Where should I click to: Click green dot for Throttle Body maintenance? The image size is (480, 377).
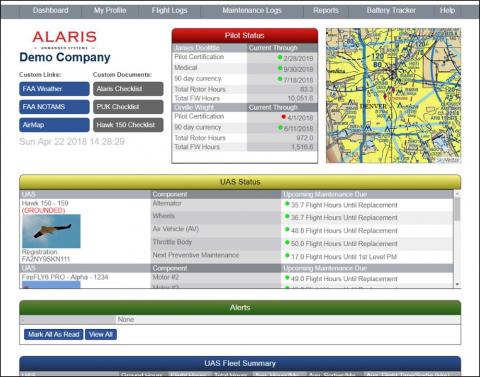[x=287, y=242]
